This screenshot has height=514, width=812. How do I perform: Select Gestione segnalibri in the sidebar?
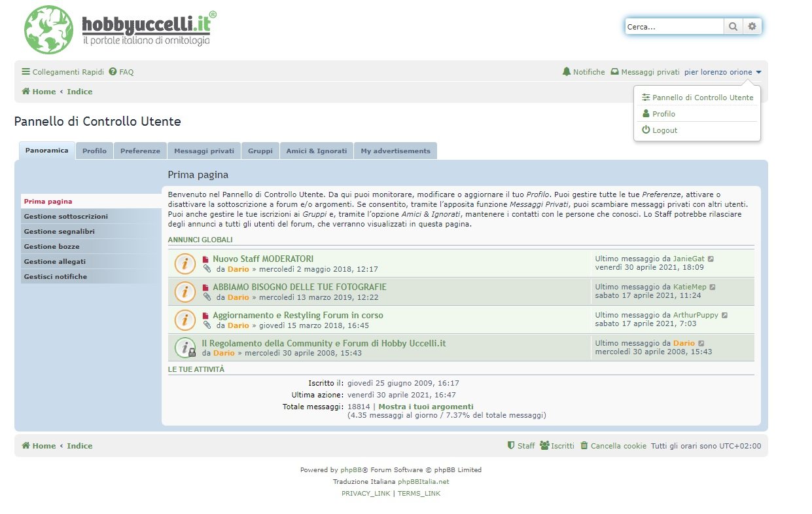(60, 231)
